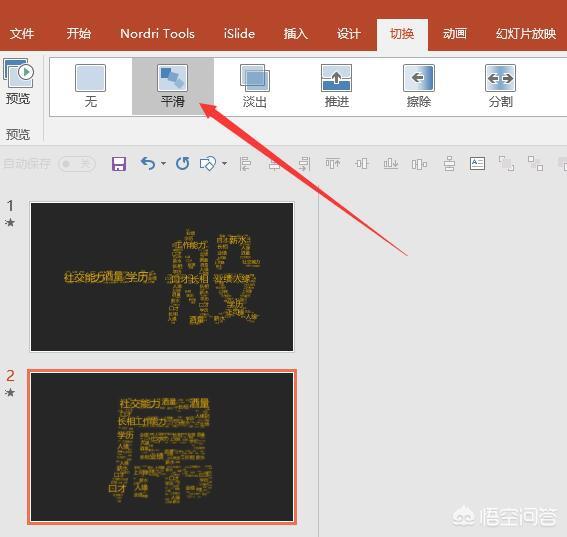This screenshot has width=567, height=537.
Task: Select slide 1 thumbnail
Action: 162,277
